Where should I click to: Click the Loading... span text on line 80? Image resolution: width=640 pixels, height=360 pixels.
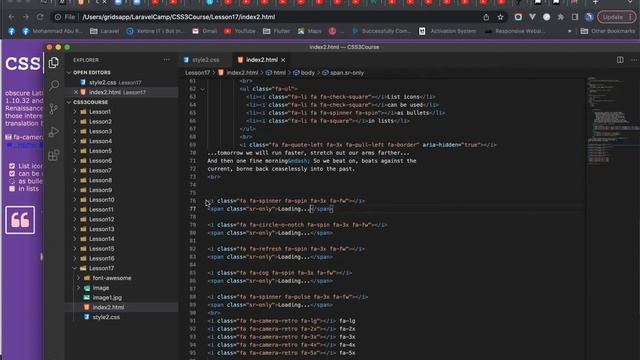294,233
